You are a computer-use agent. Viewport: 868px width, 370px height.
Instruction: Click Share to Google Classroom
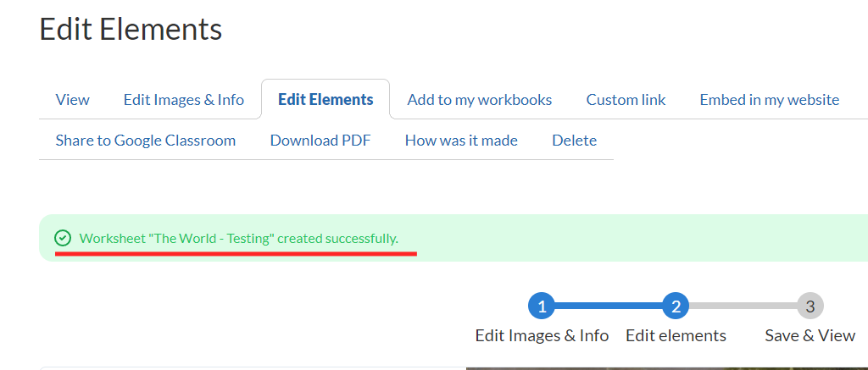click(146, 141)
